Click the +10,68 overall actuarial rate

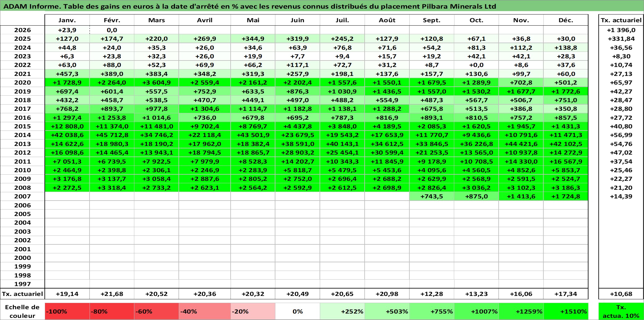[621, 294]
